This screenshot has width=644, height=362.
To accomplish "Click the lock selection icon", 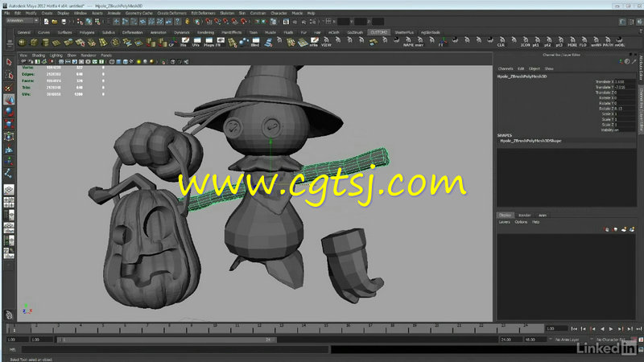I will [x=188, y=22].
